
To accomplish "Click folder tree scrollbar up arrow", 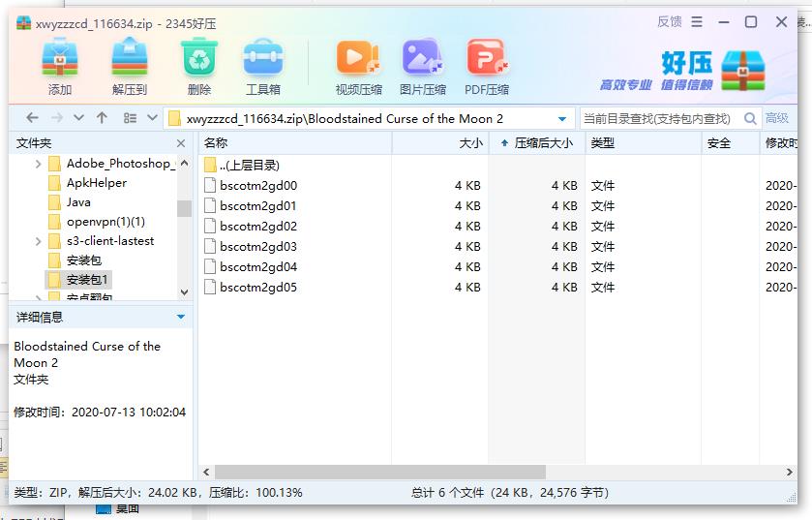I will point(184,164).
